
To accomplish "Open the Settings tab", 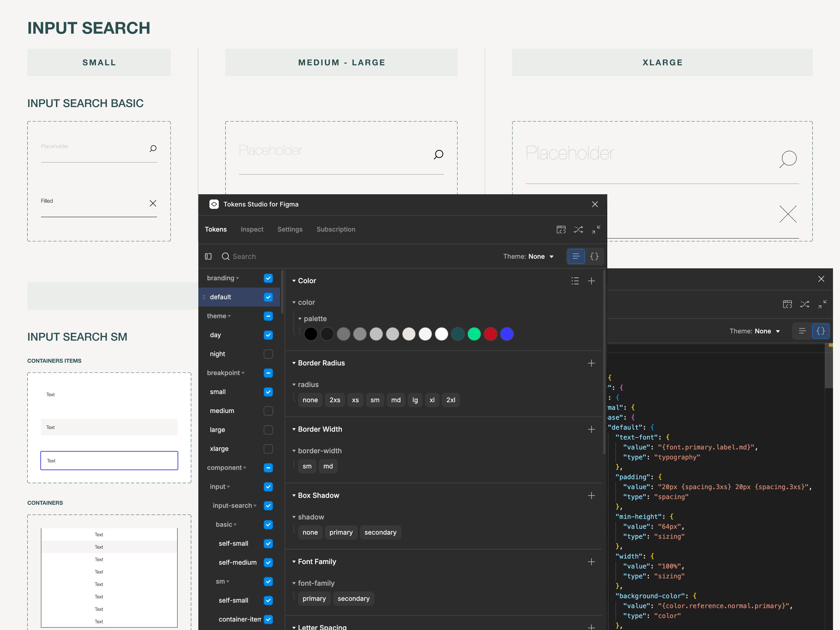I will coord(290,229).
